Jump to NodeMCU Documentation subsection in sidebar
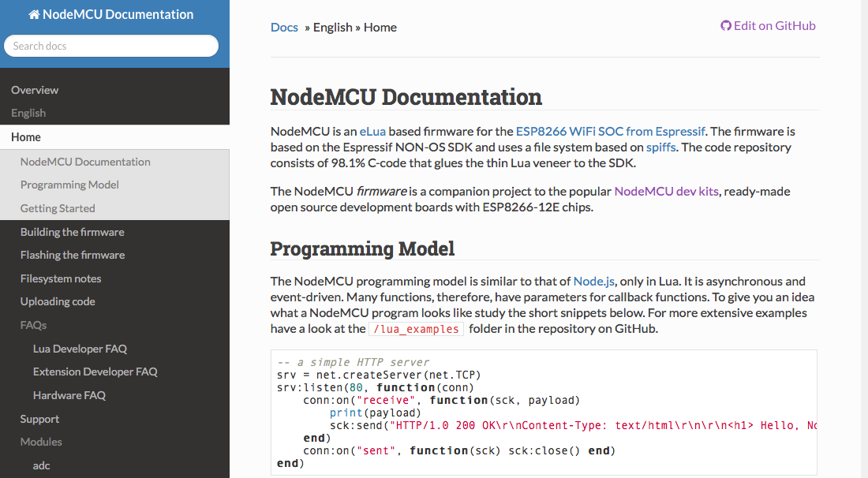 click(85, 162)
